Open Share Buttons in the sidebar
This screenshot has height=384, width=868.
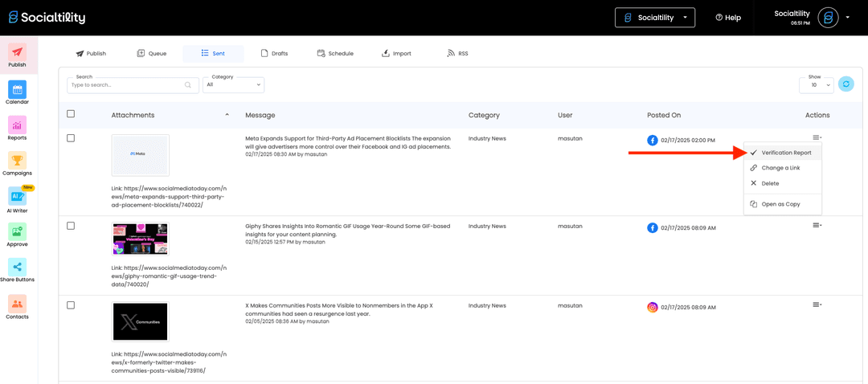17,268
